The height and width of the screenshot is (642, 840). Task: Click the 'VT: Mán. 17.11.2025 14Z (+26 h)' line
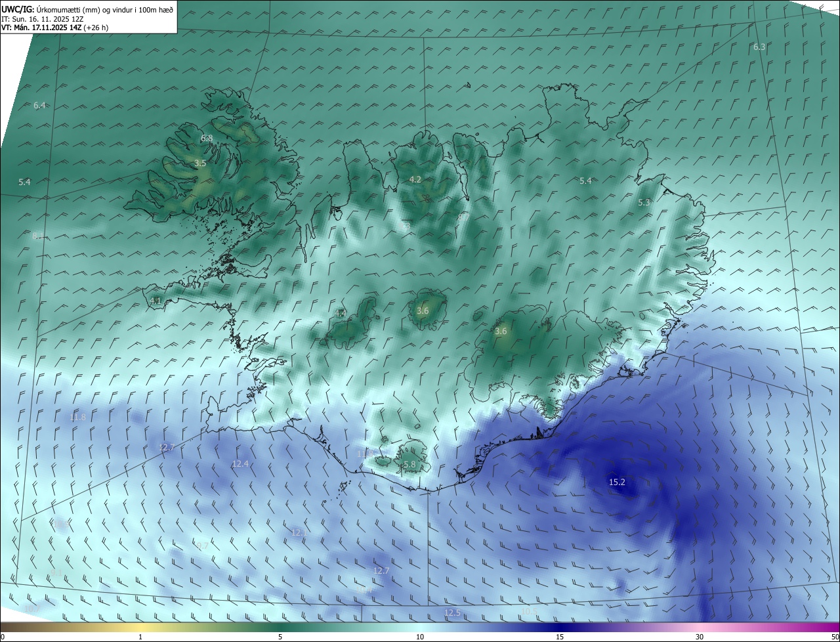(x=55, y=28)
